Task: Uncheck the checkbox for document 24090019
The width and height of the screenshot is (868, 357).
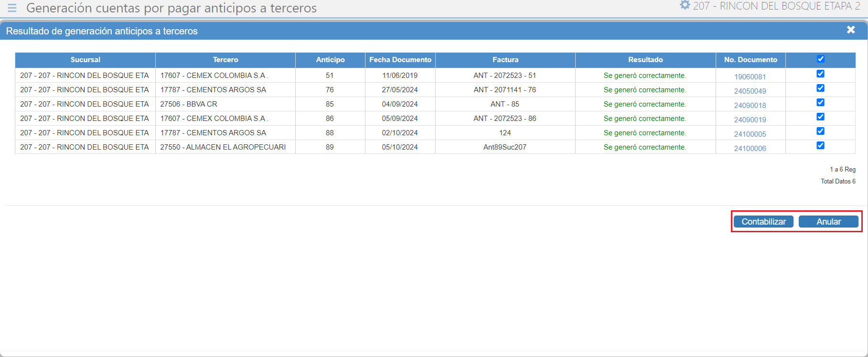Action: (820, 117)
